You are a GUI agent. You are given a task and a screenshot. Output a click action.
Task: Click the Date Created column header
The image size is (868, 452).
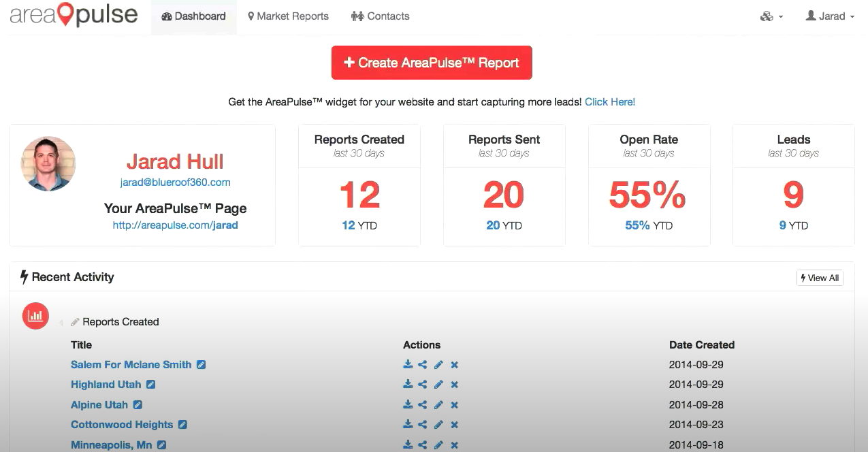coord(702,345)
